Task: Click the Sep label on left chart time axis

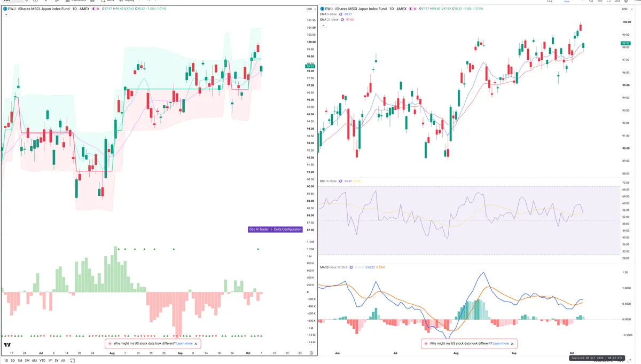Action: tap(179, 353)
